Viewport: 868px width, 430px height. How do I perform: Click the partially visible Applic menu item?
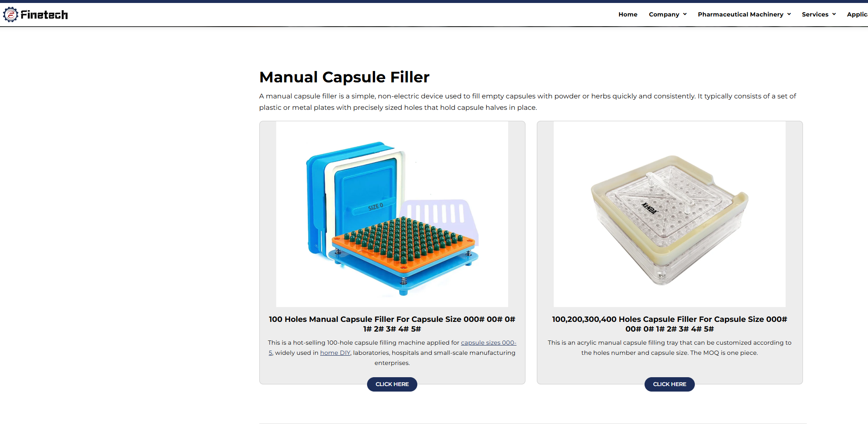[857, 14]
